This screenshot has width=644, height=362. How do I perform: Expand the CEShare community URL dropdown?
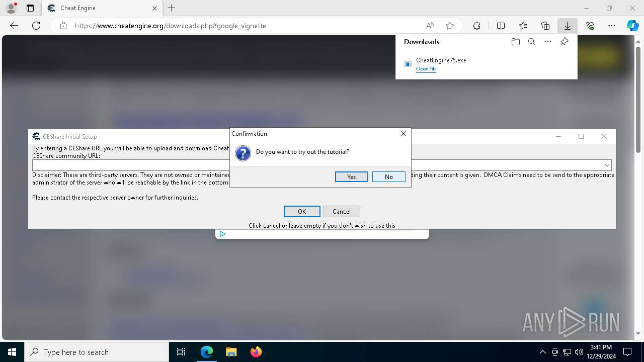point(607,165)
